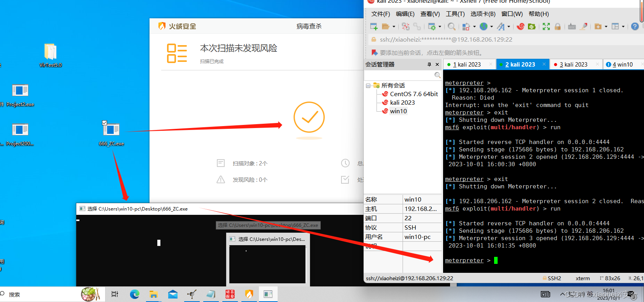Screen dimensions: 644x302
Task: Pin the 会话管理器 panel
Action: tap(429, 65)
